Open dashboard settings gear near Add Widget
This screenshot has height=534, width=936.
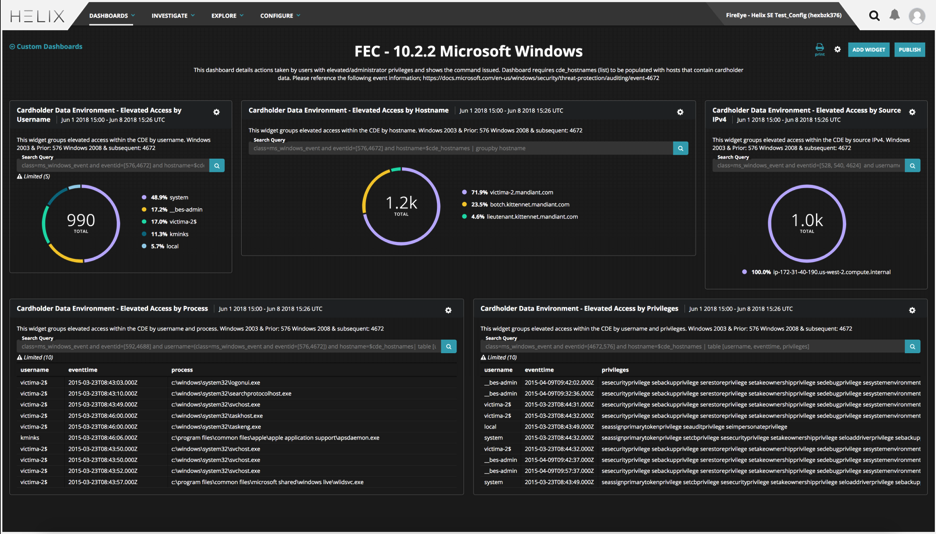pyautogui.click(x=838, y=50)
